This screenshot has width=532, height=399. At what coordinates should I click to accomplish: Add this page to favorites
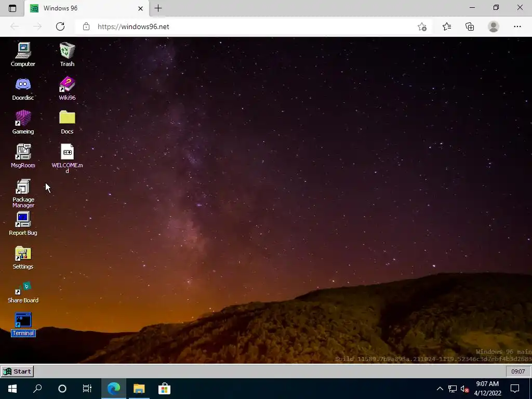click(x=422, y=27)
